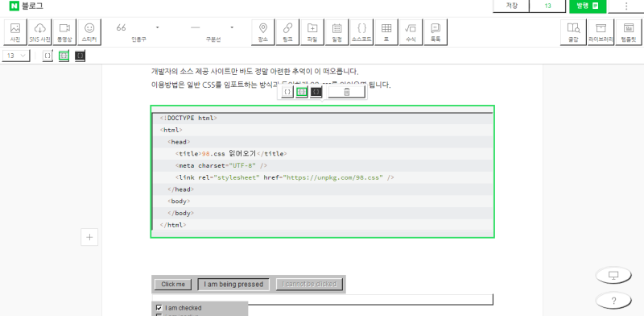Insert a photo with the 사진 tool
644x316 pixels.
[15, 31]
